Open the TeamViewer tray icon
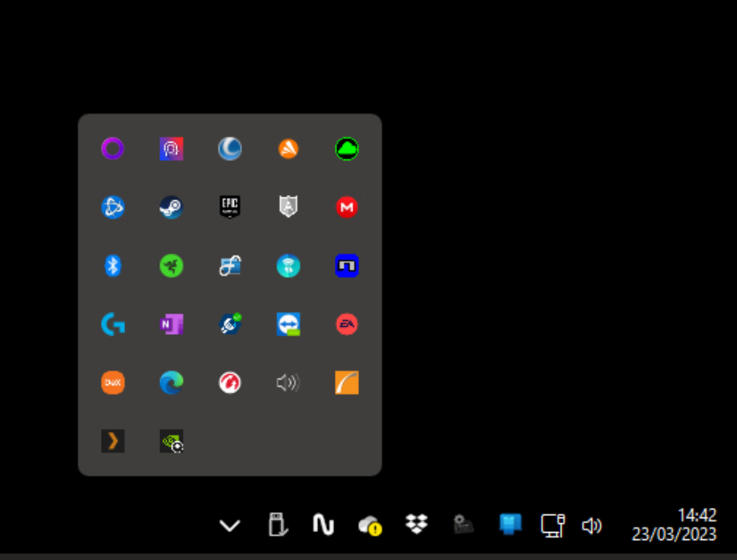The height and width of the screenshot is (560, 737). (x=288, y=324)
